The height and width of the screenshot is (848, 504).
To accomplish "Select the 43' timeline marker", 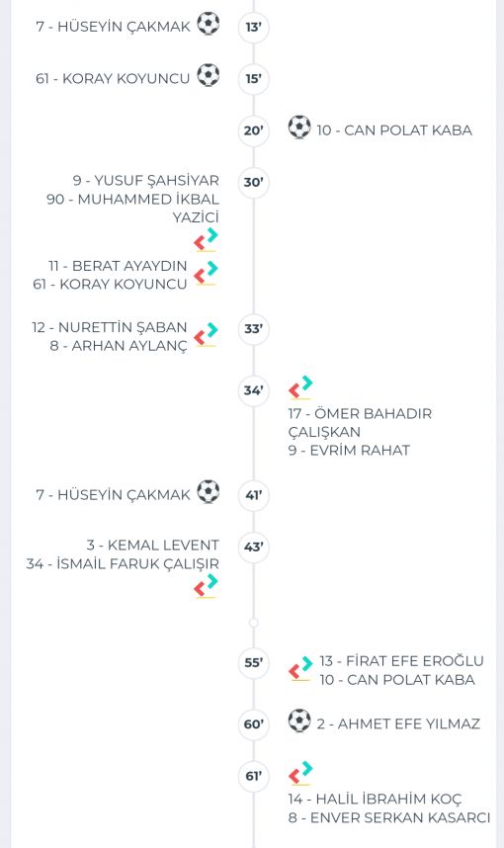I will click(254, 547).
